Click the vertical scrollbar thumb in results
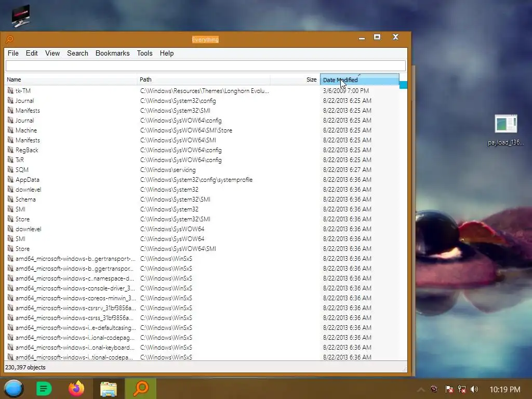The width and height of the screenshot is (532, 399). pos(403,85)
